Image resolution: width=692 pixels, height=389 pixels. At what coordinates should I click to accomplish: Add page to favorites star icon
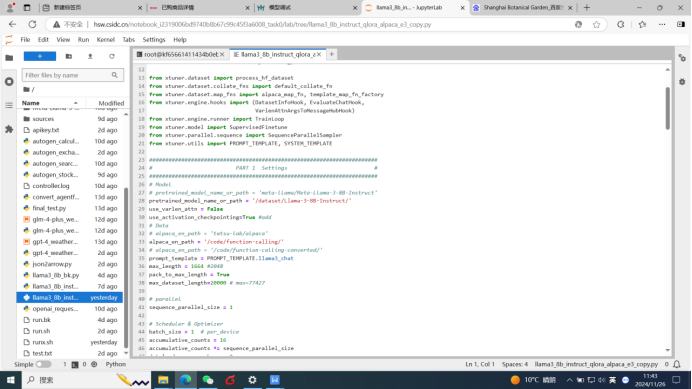596,25
